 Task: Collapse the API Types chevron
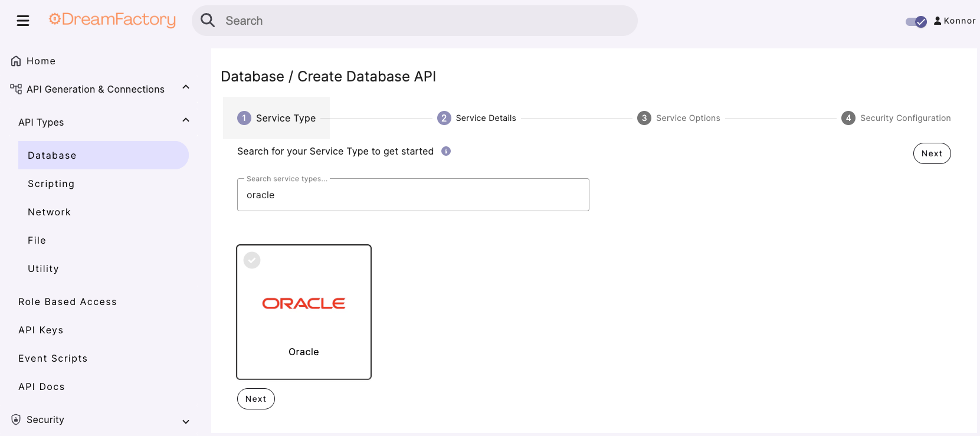pyautogui.click(x=186, y=120)
